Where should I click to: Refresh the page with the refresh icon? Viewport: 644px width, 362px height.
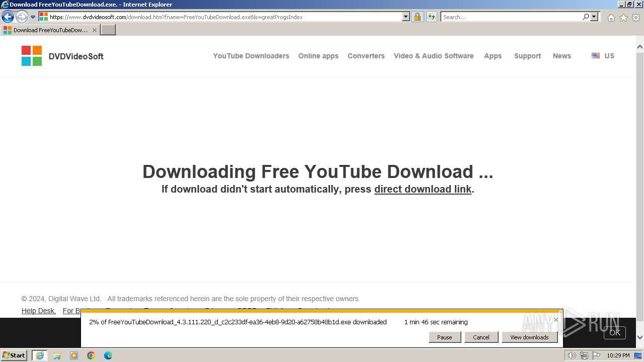432,17
